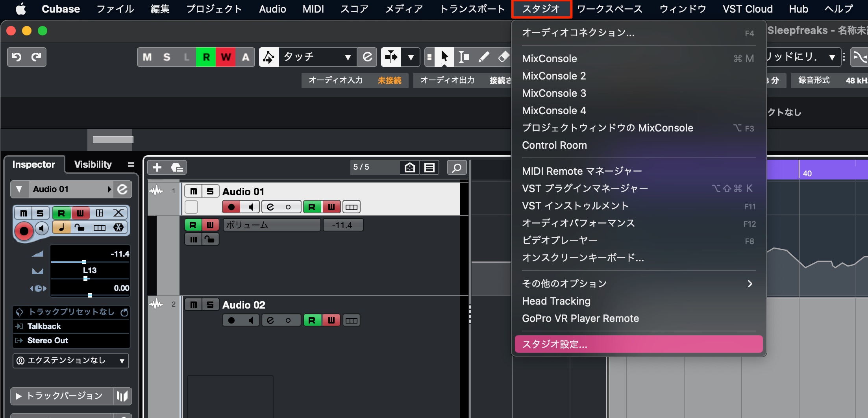Click the track list filter icon beside 5 / 5

coord(429,168)
